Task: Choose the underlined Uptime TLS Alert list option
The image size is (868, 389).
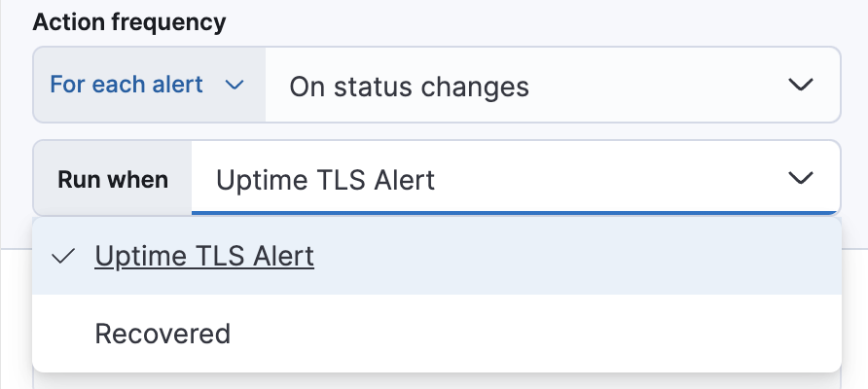Action: pyautogui.click(x=204, y=257)
